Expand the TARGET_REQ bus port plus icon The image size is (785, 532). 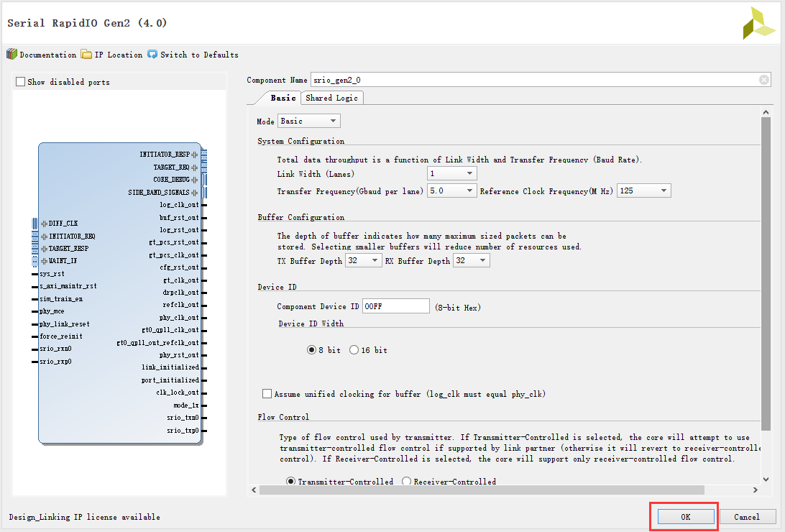pos(194,168)
